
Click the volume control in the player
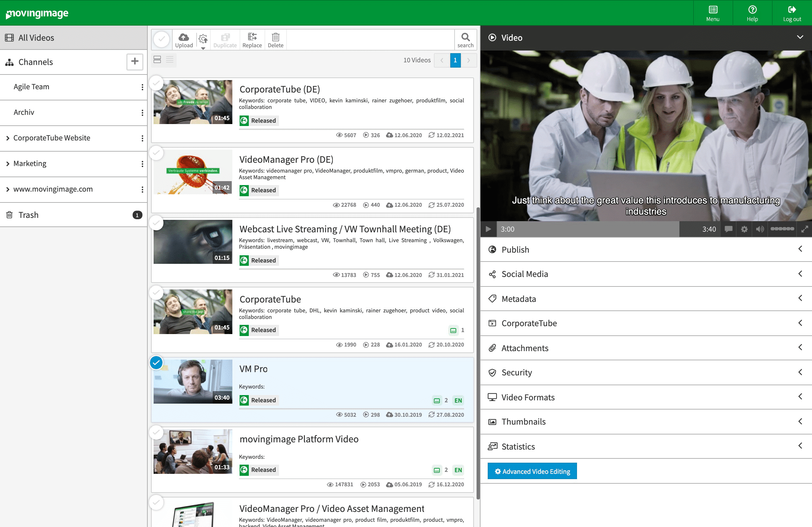point(760,229)
